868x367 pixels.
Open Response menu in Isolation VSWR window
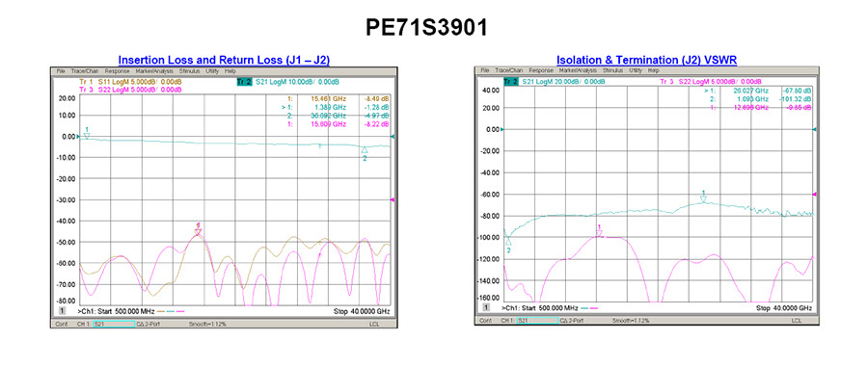[541, 70]
